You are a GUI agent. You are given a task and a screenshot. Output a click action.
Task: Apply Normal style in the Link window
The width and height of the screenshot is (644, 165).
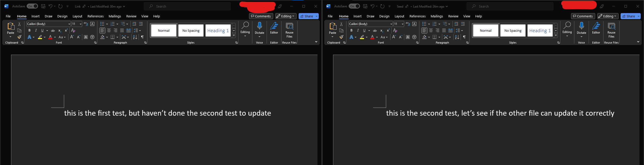coord(164,30)
